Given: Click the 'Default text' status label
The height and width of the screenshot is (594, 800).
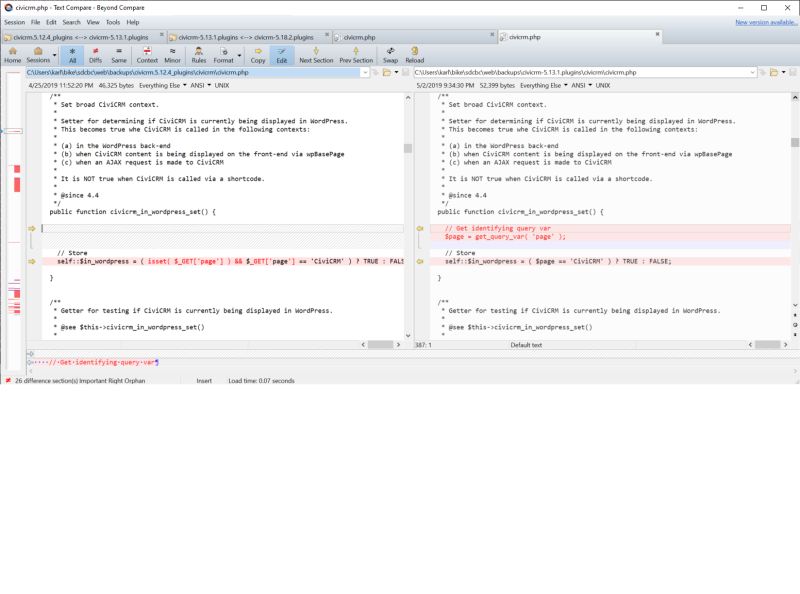Looking at the screenshot, I should 526,345.
